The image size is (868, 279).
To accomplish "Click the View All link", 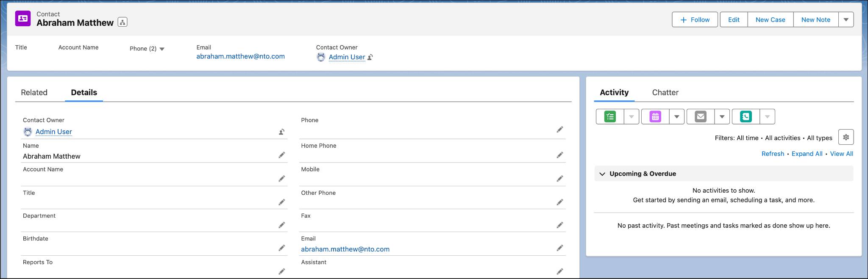I will (x=841, y=154).
